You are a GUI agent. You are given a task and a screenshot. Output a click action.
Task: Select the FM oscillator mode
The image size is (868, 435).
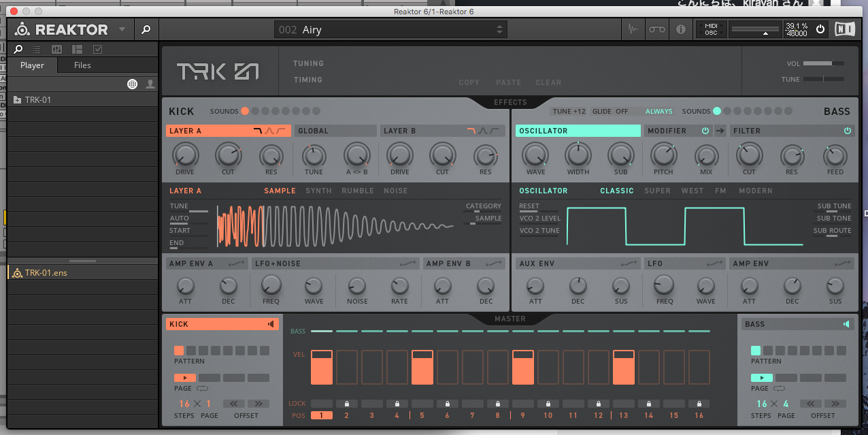pos(720,191)
